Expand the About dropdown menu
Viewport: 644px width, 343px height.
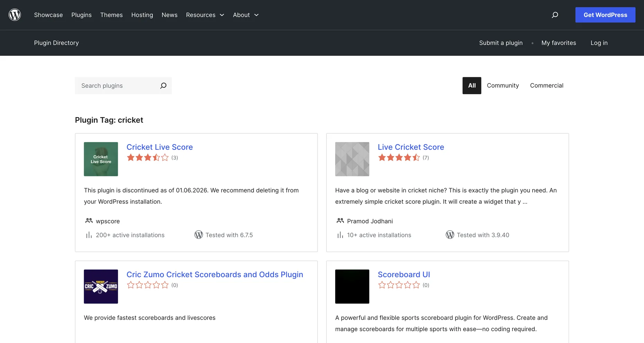click(x=246, y=15)
